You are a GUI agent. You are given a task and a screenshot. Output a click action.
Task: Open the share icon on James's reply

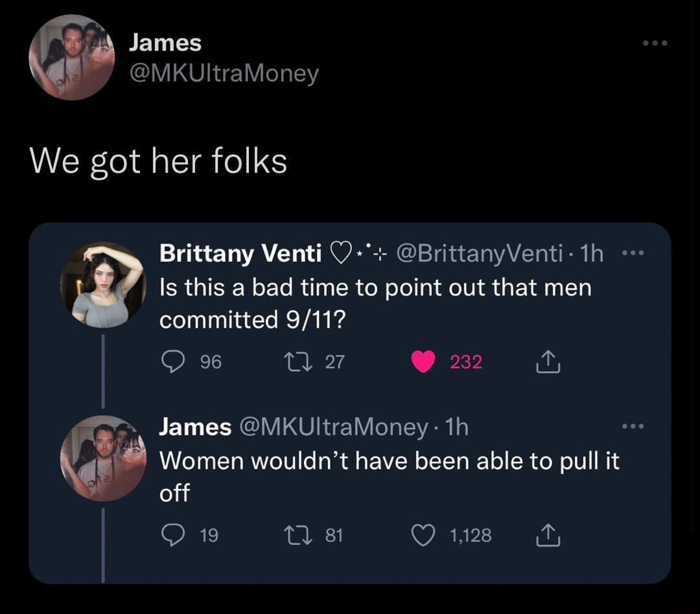pos(548,535)
